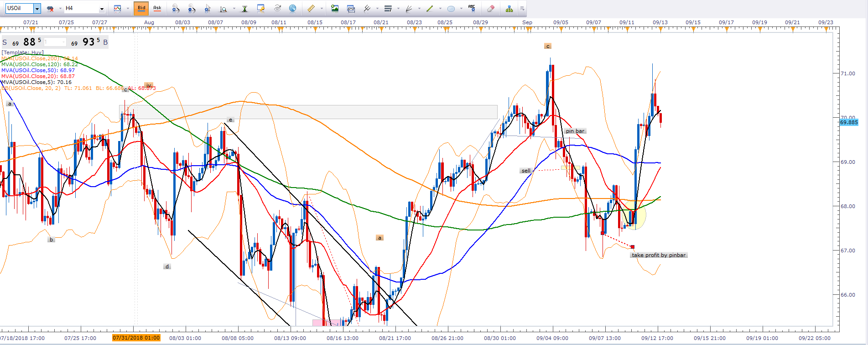
Task: Expand the ellipse shape tool dropdown arrow
Action: (461, 8)
